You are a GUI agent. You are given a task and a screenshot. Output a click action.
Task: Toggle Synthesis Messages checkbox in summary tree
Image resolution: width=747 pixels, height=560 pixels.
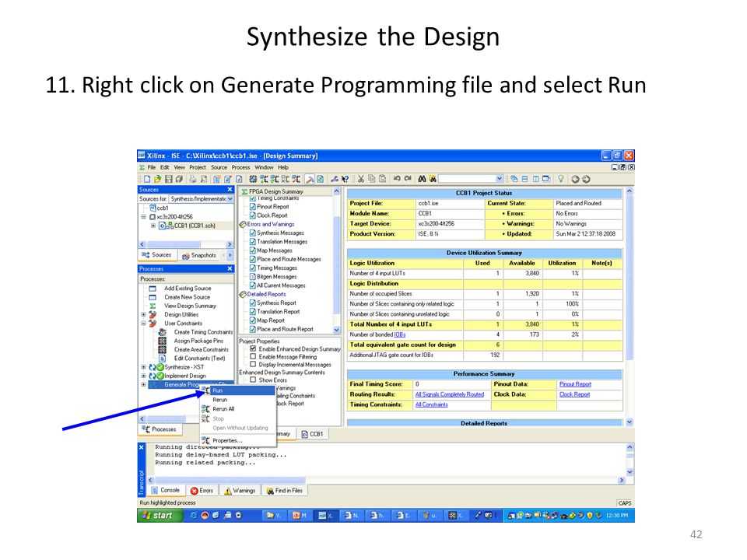pos(253,233)
